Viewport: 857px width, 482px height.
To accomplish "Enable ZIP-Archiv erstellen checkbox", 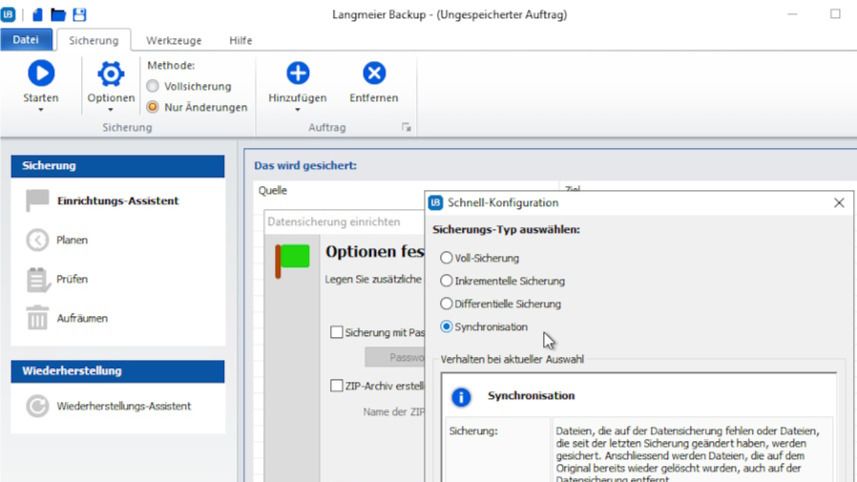I will click(337, 386).
